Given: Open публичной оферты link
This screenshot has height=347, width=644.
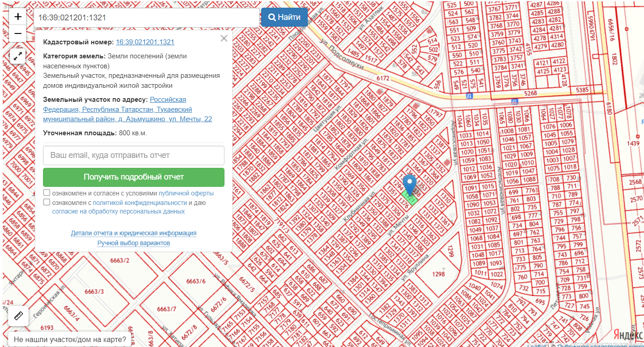Looking at the screenshot, I should click(x=186, y=193).
